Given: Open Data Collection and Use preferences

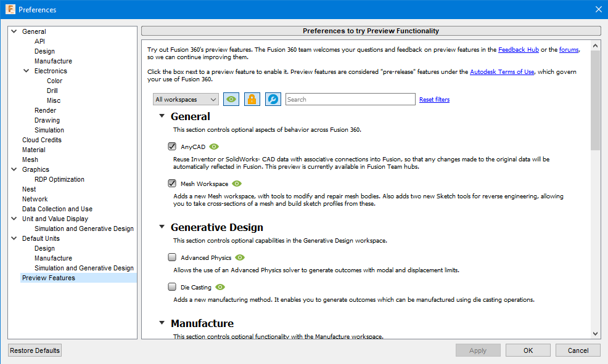Looking at the screenshot, I should [57, 209].
